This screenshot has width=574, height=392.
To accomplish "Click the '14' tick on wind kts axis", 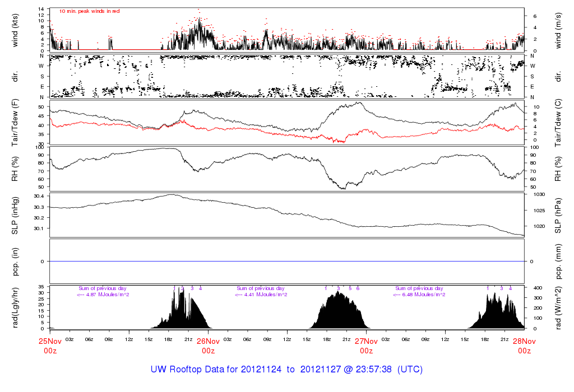I will tap(41, 9).
